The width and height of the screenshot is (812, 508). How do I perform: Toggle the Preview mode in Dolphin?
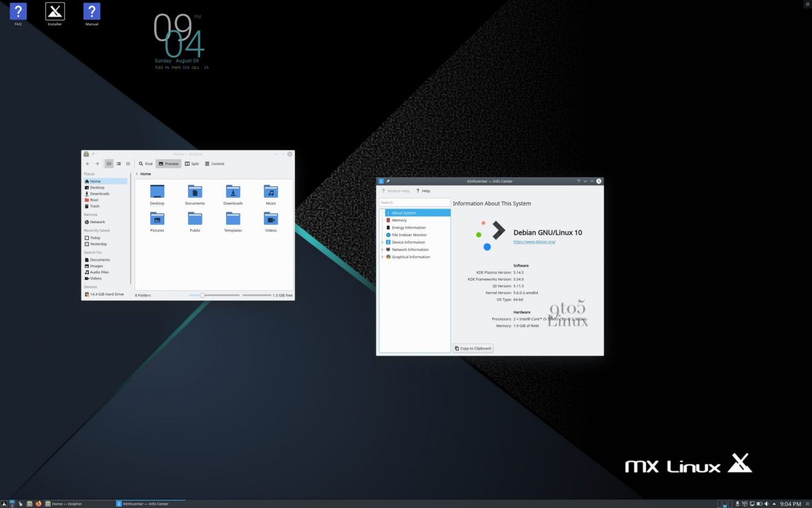pyautogui.click(x=168, y=163)
